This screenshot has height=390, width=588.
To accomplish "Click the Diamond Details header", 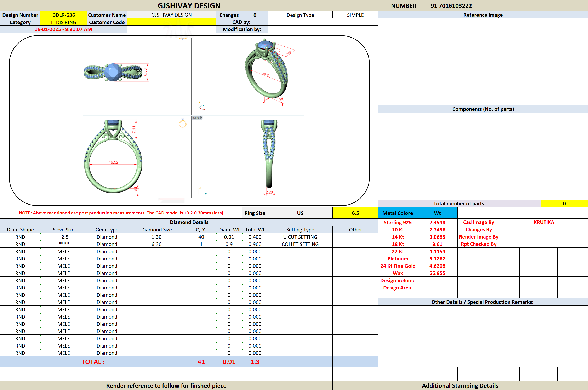I will click(189, 222).
